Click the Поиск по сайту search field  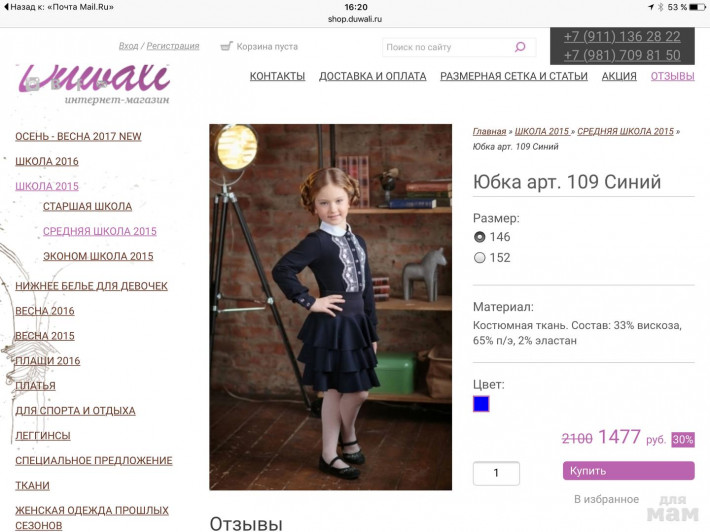pos(448,47)
